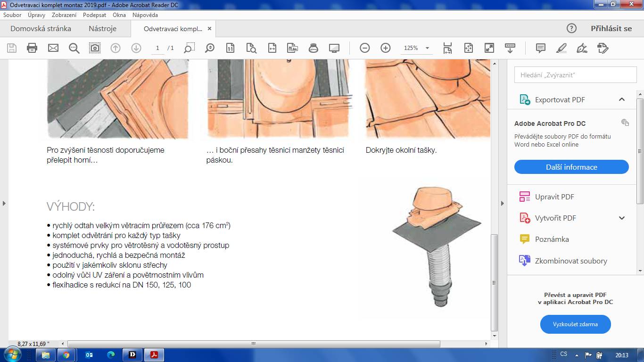Screen dimensions: 644x362
Task: Click the share file toolbar icon
Action: (x=603, y=48)
